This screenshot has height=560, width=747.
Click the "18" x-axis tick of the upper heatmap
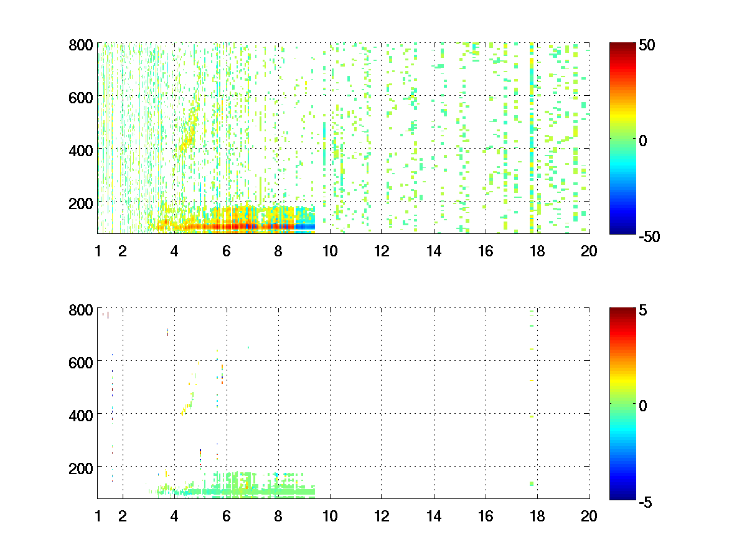tap(537, 251)
